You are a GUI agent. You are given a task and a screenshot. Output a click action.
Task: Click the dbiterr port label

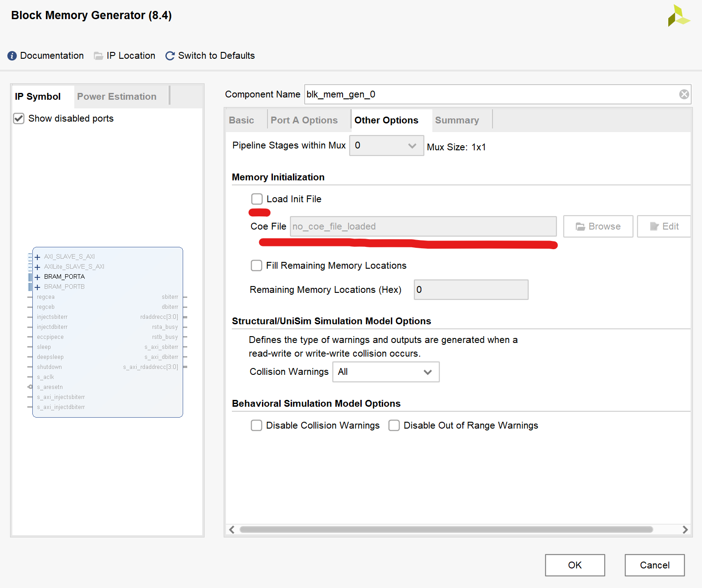coord(170,307)
